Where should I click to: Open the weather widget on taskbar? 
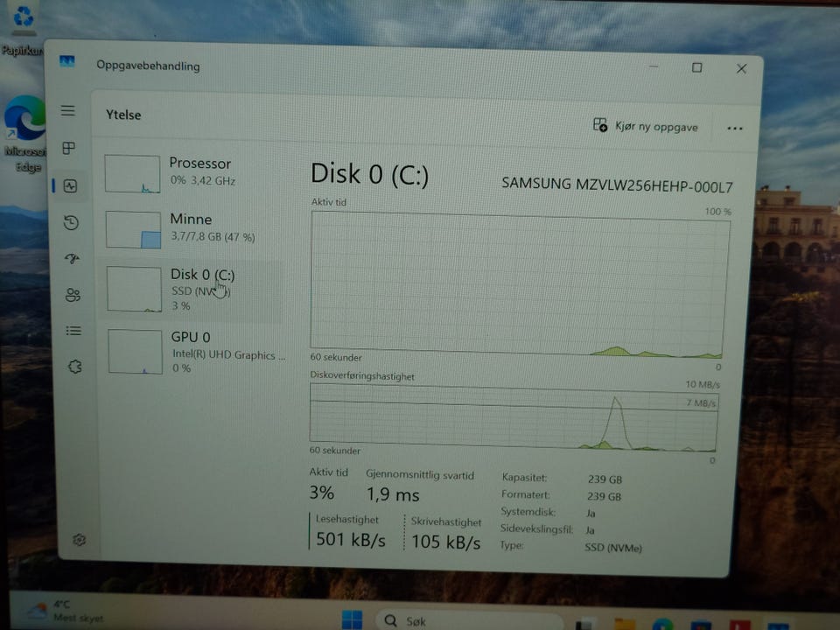[64, 612]
